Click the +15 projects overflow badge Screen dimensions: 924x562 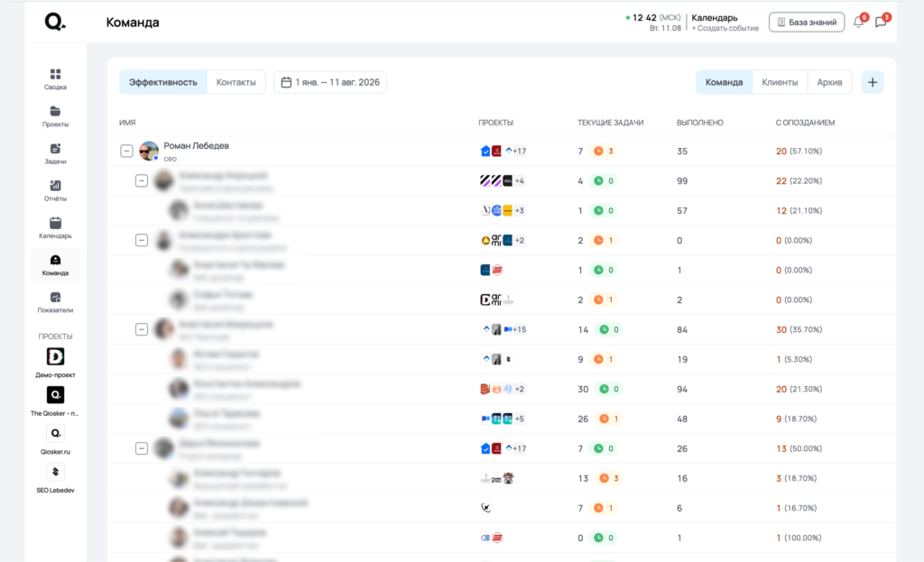coord(519,329)
